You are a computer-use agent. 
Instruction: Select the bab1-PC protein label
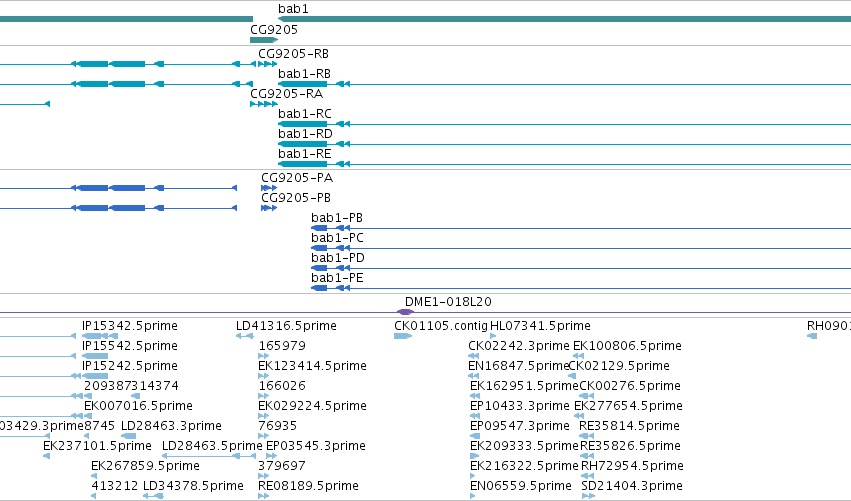[x=337, y=238]
